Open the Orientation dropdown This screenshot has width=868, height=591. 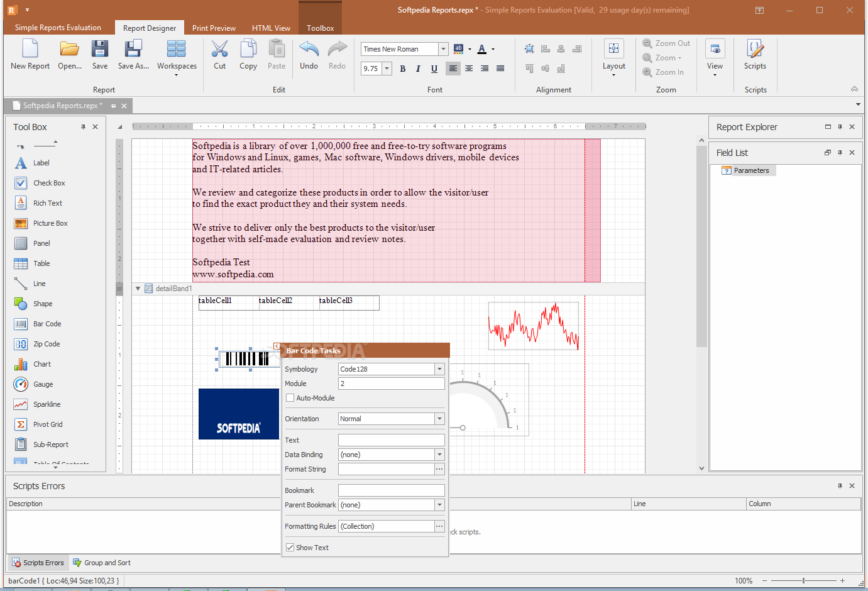coord(439,419)
